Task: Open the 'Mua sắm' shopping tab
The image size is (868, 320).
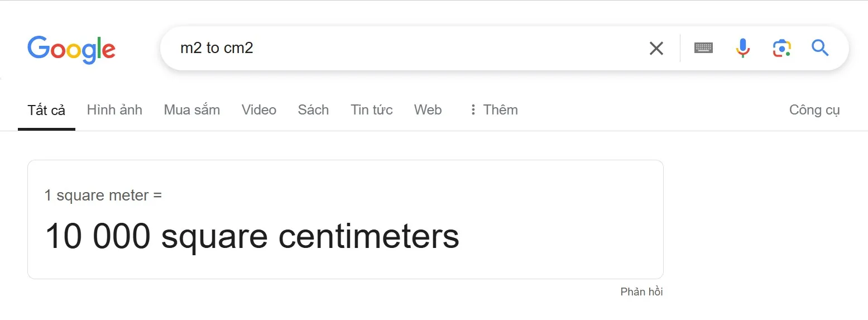Action: pyautogui.click(x=192, y=110)
